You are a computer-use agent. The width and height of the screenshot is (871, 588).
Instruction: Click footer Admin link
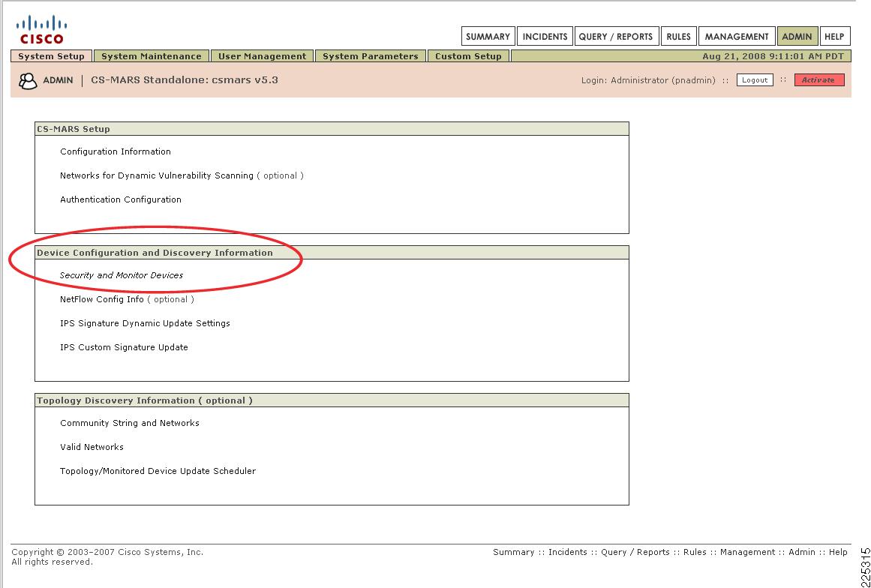tap(802, 552)
